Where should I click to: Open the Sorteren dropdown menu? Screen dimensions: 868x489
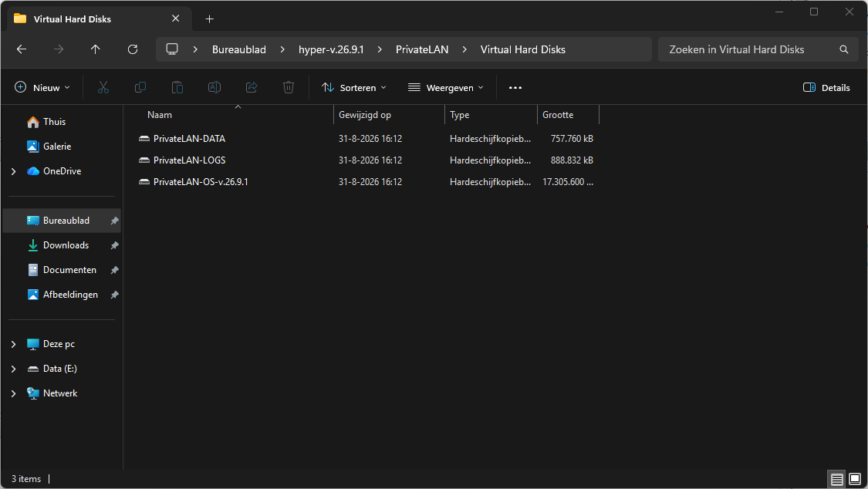(x=354, y=87)
